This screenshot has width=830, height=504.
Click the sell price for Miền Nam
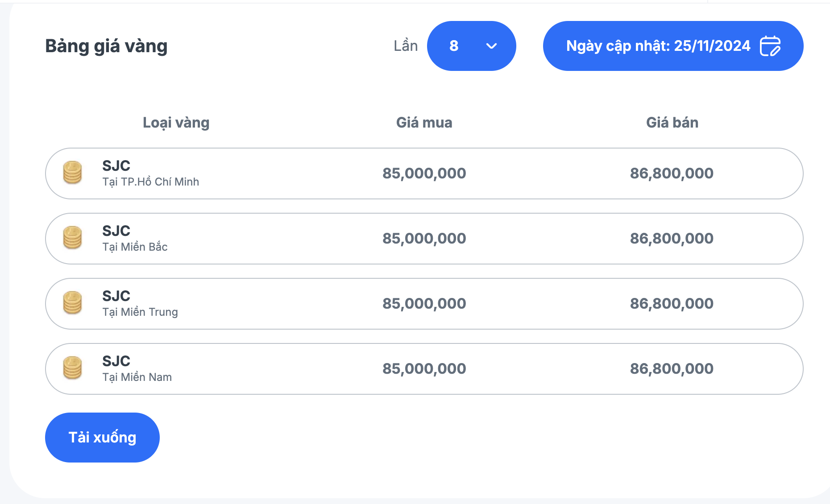[x=672, y=369]
